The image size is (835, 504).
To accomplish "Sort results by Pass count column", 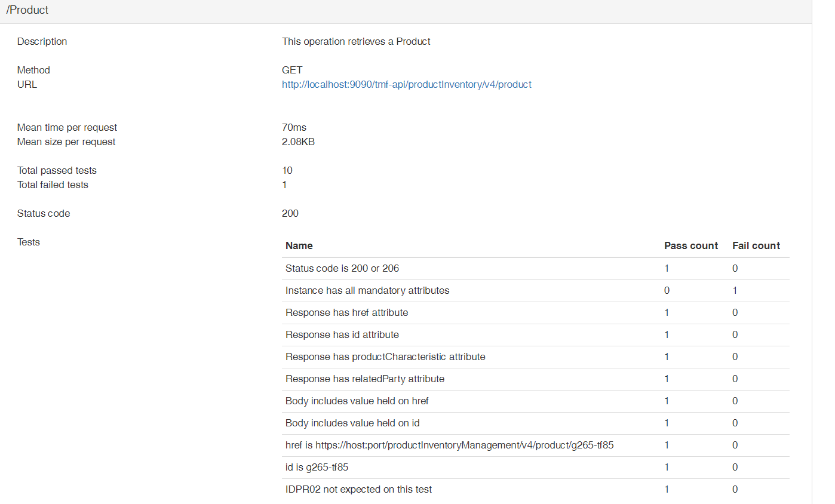I will point(691,245).
